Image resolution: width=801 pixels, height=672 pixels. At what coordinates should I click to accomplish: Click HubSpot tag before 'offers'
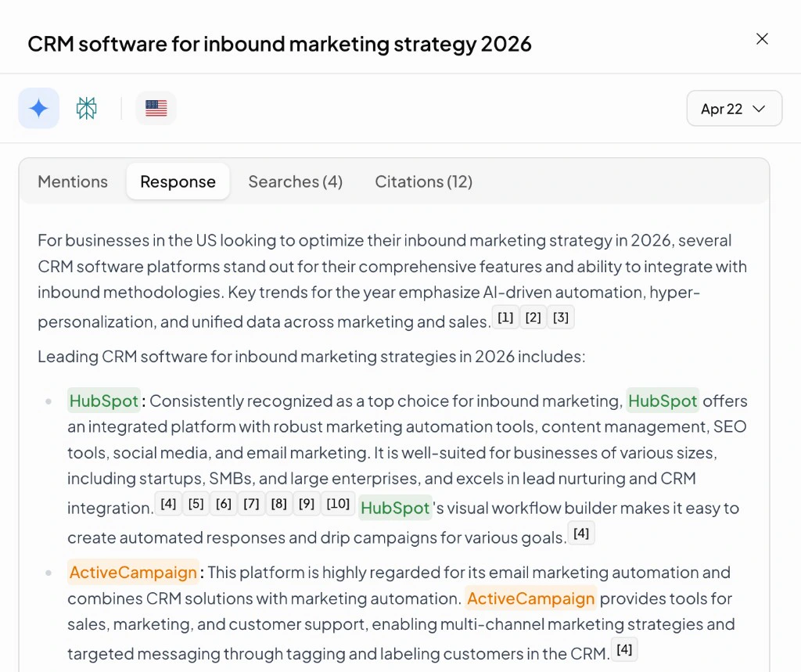(x=663, y=401)
